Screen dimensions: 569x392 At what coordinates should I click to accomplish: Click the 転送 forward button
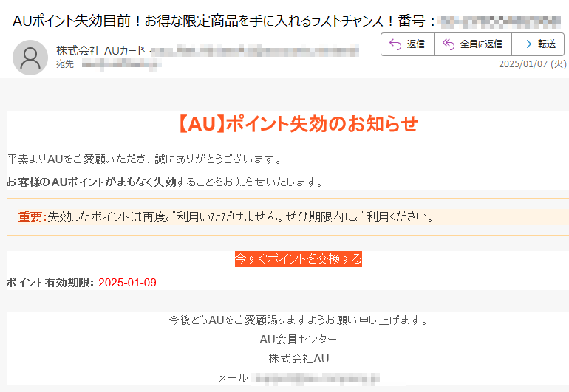coord(538,44)
